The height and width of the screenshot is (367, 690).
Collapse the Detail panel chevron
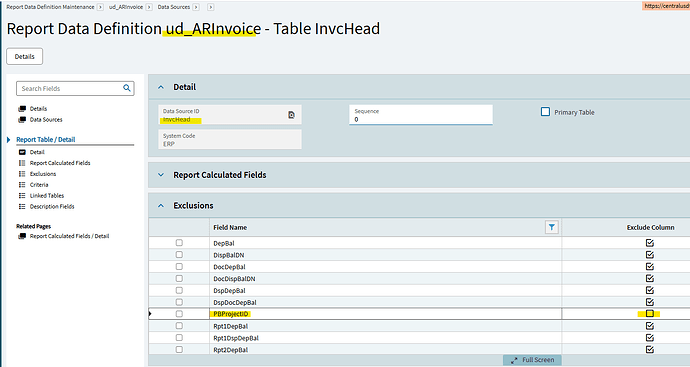pyautogui.click(x=161, y=87)
